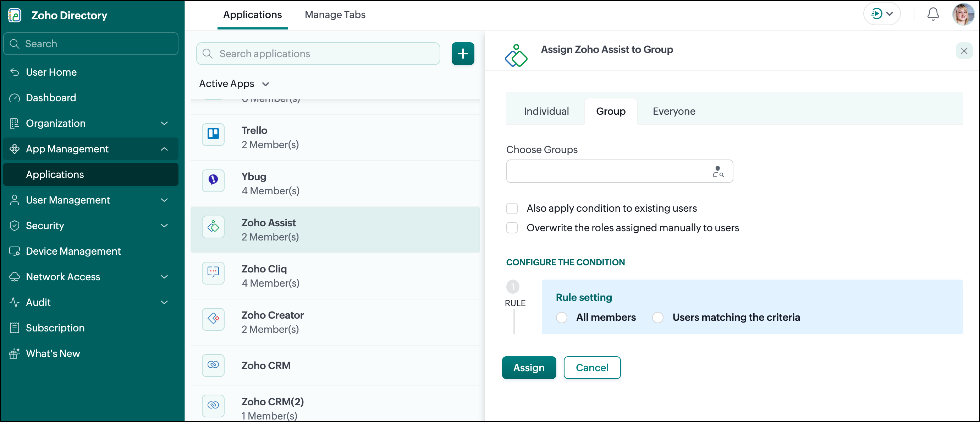The image size is (980, 422).
Task: Click the Dashboard gauge icon
Action: [15, 98]
